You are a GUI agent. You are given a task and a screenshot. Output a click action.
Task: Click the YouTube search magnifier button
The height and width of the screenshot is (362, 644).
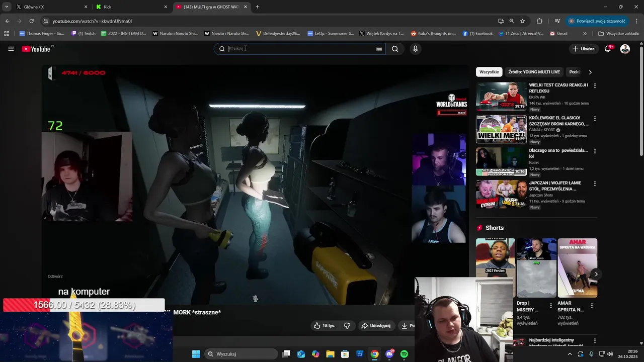395,49
